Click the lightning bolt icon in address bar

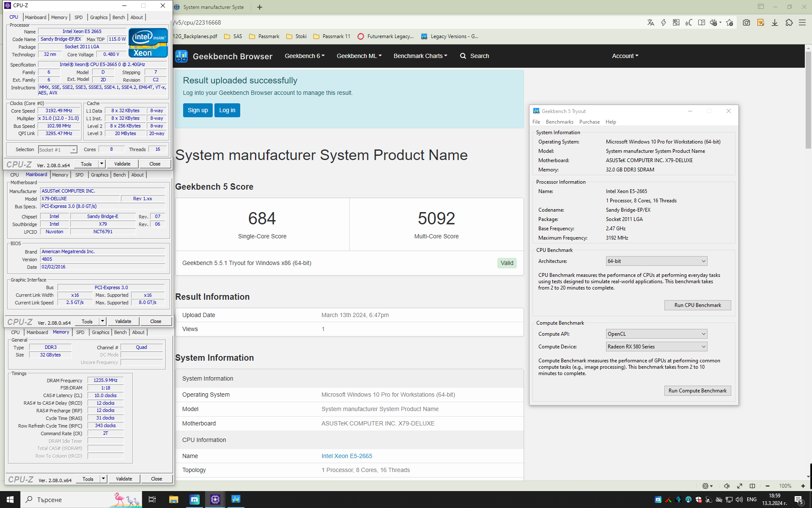[x=664, y=22]
